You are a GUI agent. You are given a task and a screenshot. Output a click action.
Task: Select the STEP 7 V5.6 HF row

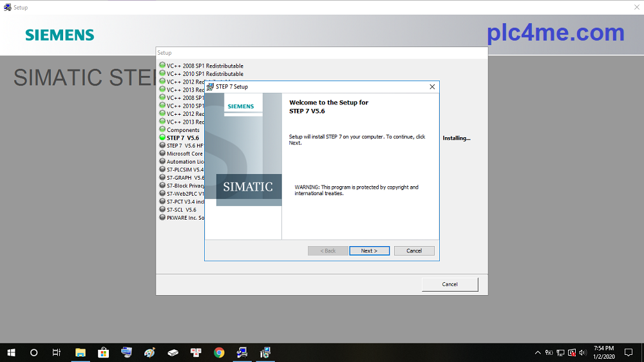[181, 146]
